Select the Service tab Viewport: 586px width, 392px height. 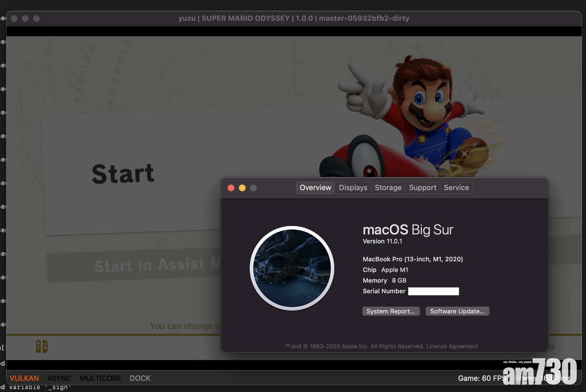click(456, 188)
